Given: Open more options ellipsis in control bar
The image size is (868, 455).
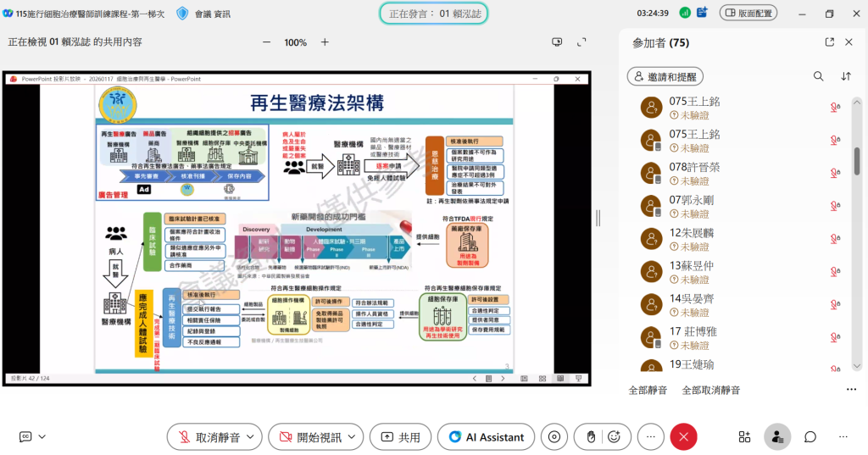Looking at the screenshot, I should click(650, 437).
